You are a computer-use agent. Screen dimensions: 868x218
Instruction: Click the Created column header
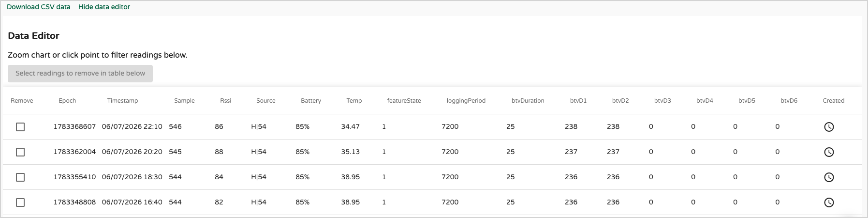pos(834,101)
